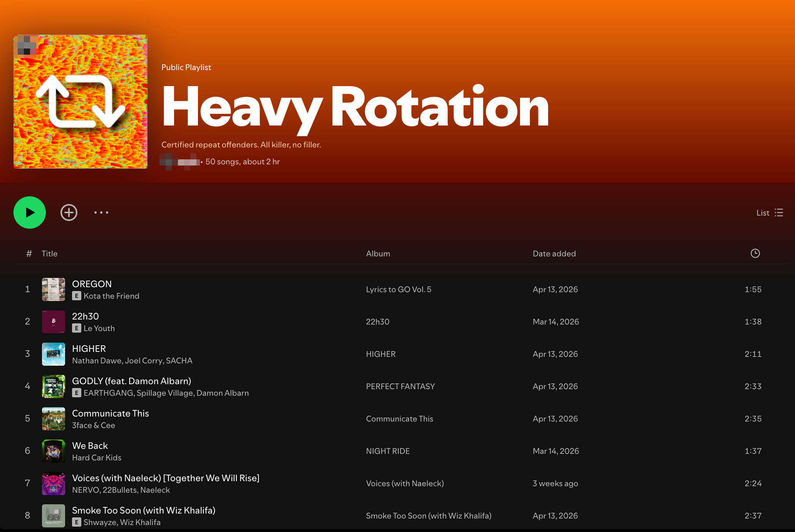Open OREGON album art thumbnail
The height and width of the screenshot is (532, 795).
pyautogui.click(x=54, y=289)
